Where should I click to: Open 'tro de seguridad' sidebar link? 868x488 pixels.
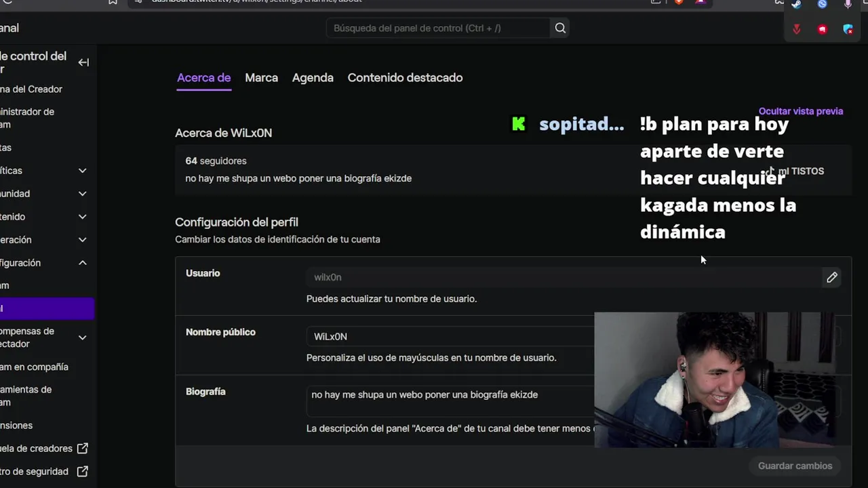(x=34, y=472)
